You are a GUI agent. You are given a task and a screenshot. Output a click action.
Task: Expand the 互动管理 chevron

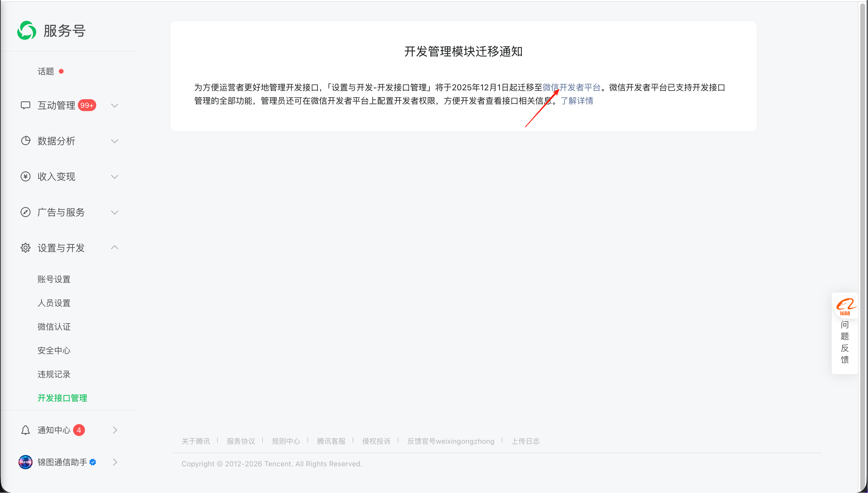(x=115, y=106)
